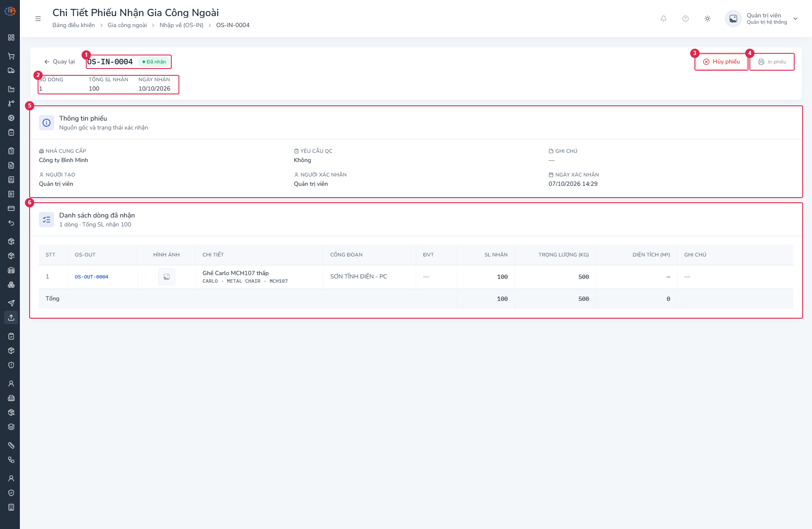The width and height of the screenshot is (812, 529).
Task: Click the Đã nhận status badge
Action: point(154,62)
